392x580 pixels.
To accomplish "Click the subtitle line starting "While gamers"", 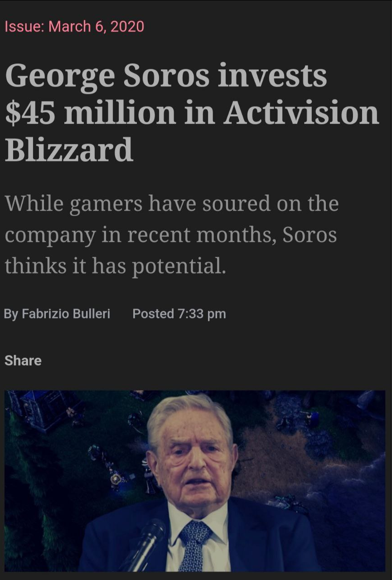I will pyautogui.click(x=171, y=203).
